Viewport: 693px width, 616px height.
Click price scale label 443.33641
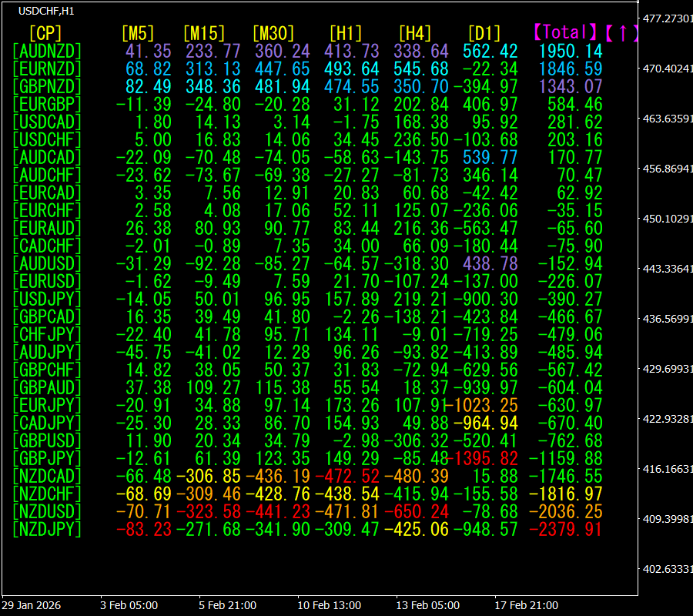click(x=668, y=269)
